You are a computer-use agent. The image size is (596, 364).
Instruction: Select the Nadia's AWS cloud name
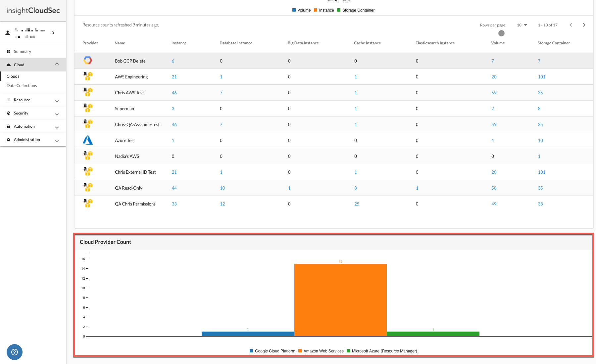click(x=127, y=157)
